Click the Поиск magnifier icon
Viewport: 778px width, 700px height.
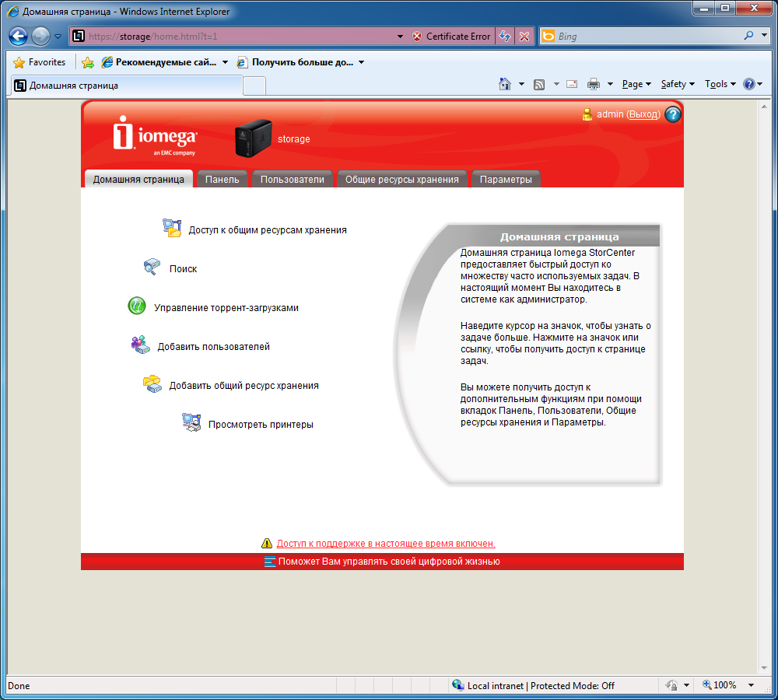(152, 267)
